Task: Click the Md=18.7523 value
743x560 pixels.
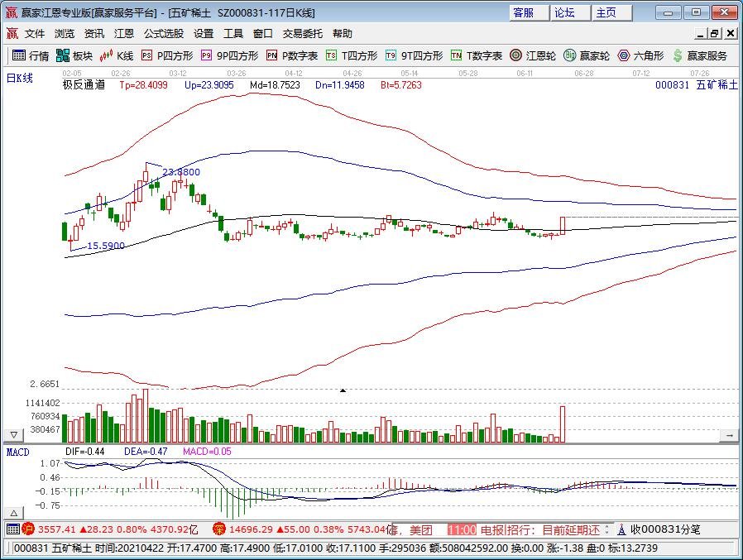Action: tap(275, 85)
